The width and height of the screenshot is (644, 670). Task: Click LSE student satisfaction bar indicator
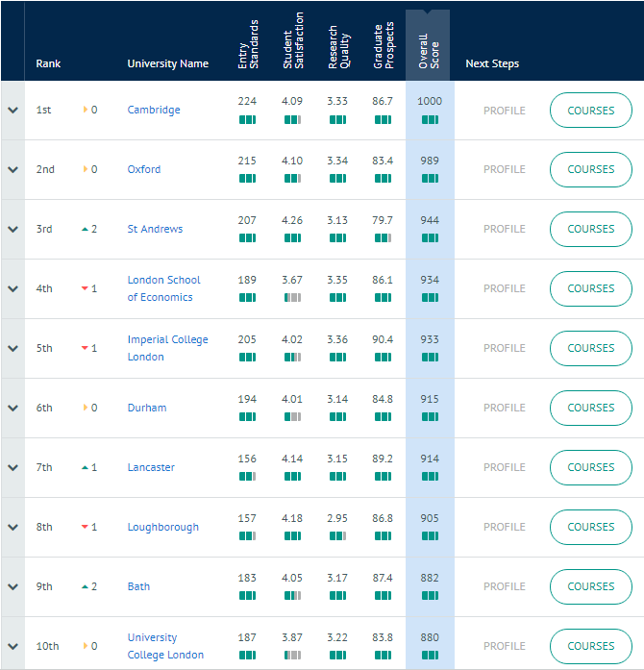click(x=293, y=297)
